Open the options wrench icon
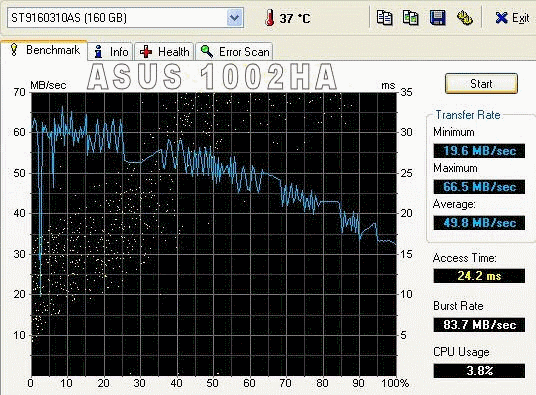This screenshot has width=536, height=395. coord(465,17)
